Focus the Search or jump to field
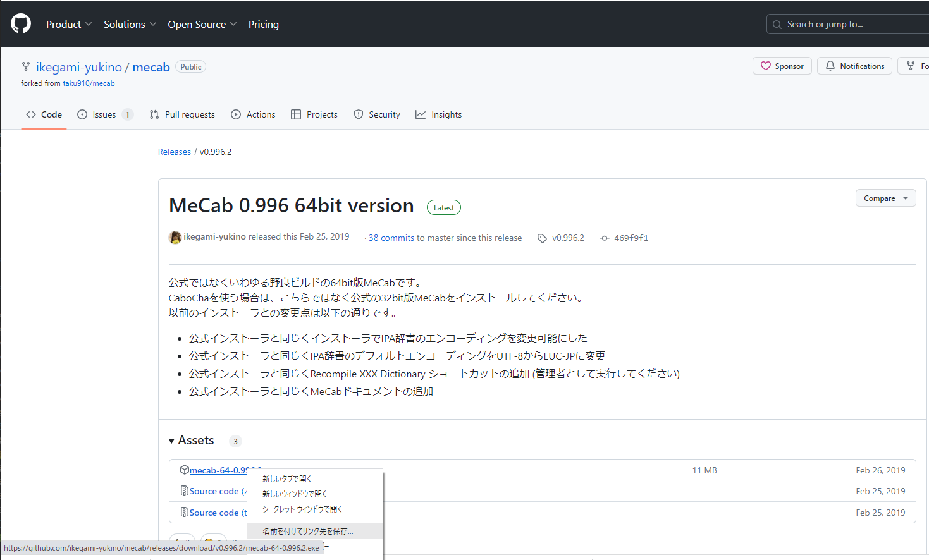The image size is (929, 560). pos(847,24)
